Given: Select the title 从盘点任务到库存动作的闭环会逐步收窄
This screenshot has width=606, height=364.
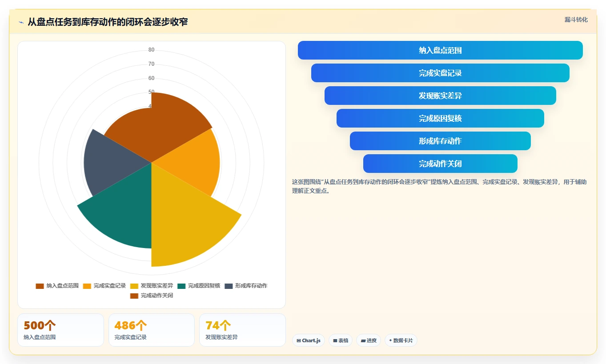Looking at the screenshot, I should click(108, 22).
